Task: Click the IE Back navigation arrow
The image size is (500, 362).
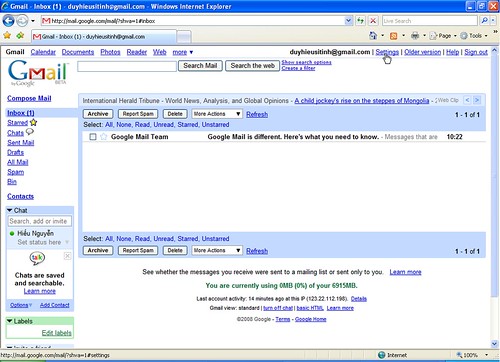Action: pos(8,21)
